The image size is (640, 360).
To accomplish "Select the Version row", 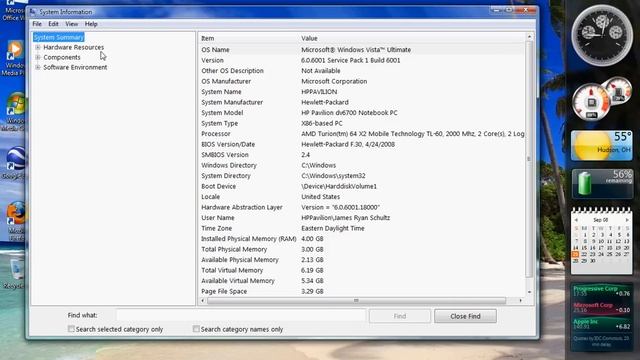I will [362, 60].
